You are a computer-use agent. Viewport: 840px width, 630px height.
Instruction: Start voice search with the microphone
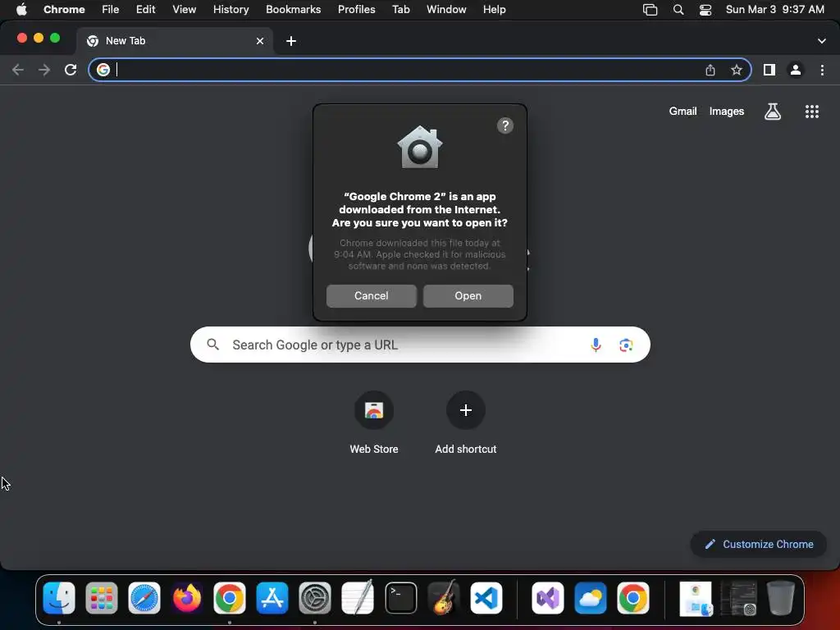coord(596,345)
